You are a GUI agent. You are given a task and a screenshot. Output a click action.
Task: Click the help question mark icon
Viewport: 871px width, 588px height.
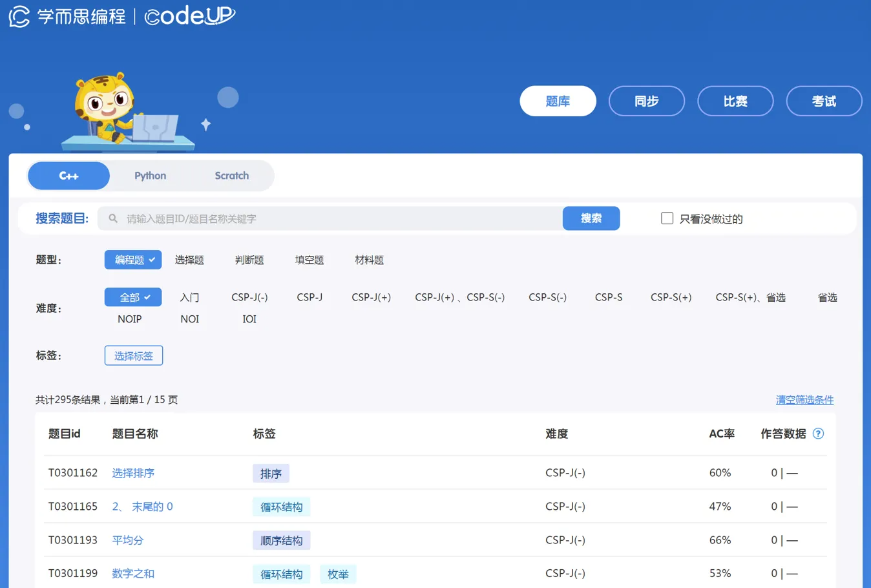click(x=818, y=434)
